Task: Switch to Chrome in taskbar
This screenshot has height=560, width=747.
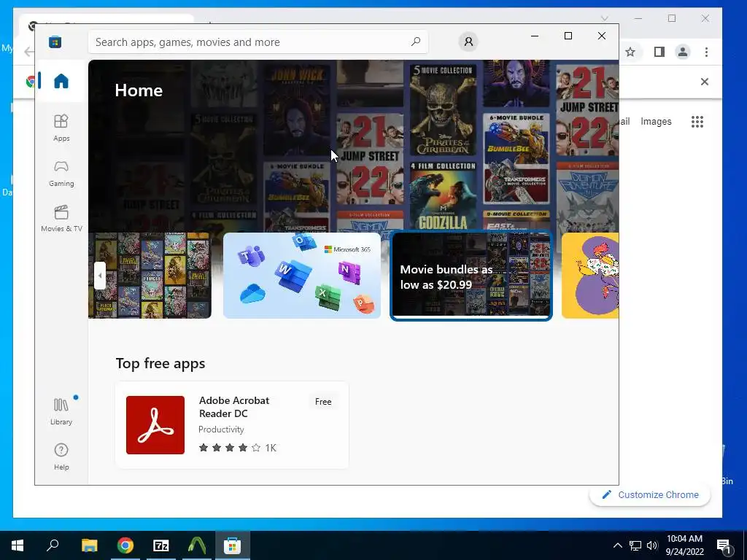Action: (125, 545)
